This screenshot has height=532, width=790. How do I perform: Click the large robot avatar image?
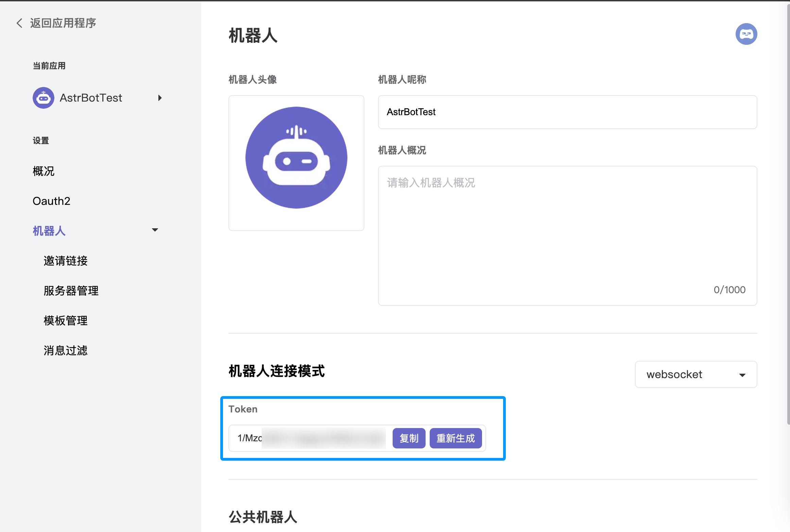[296, 158]
